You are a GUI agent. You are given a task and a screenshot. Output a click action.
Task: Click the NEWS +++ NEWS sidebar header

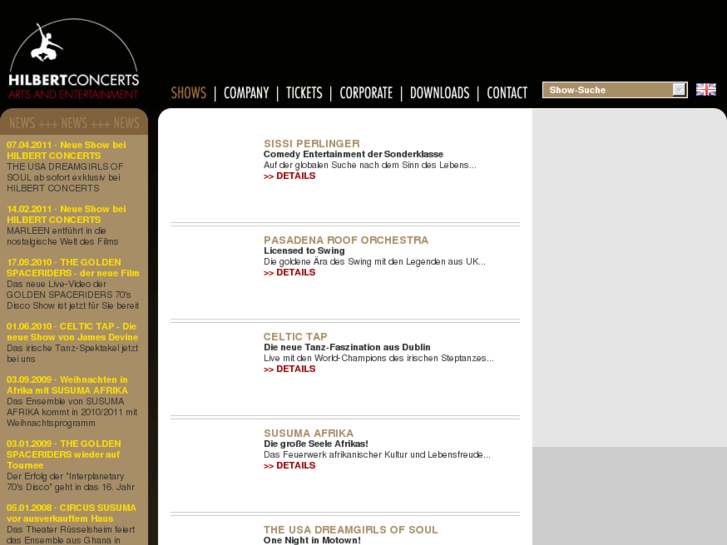[x=74, y=122]
